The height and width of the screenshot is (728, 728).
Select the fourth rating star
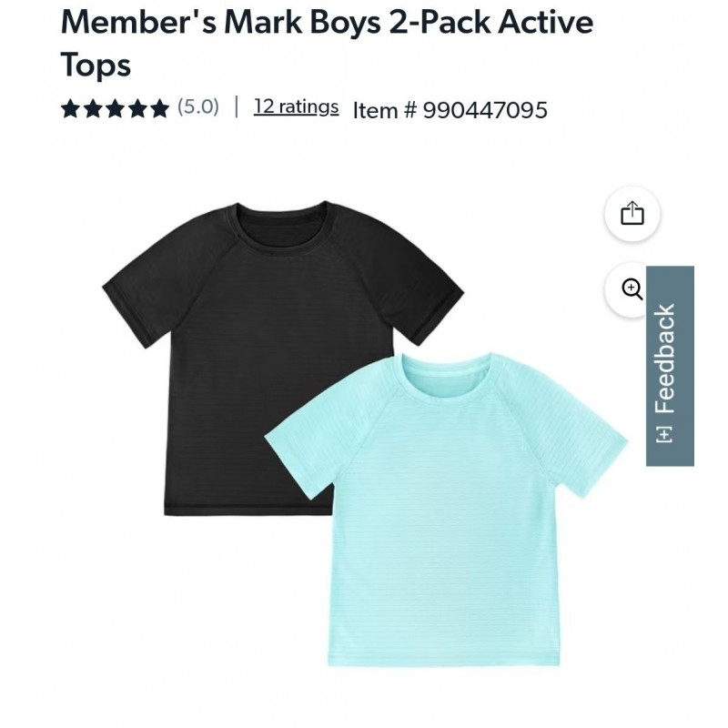click(x=137, y=108)
